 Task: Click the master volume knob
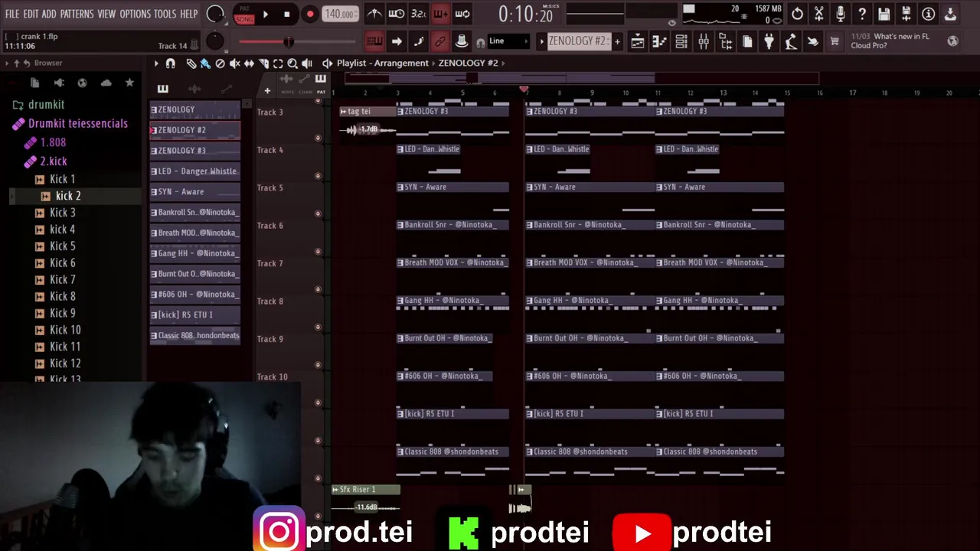click(215, 14)
